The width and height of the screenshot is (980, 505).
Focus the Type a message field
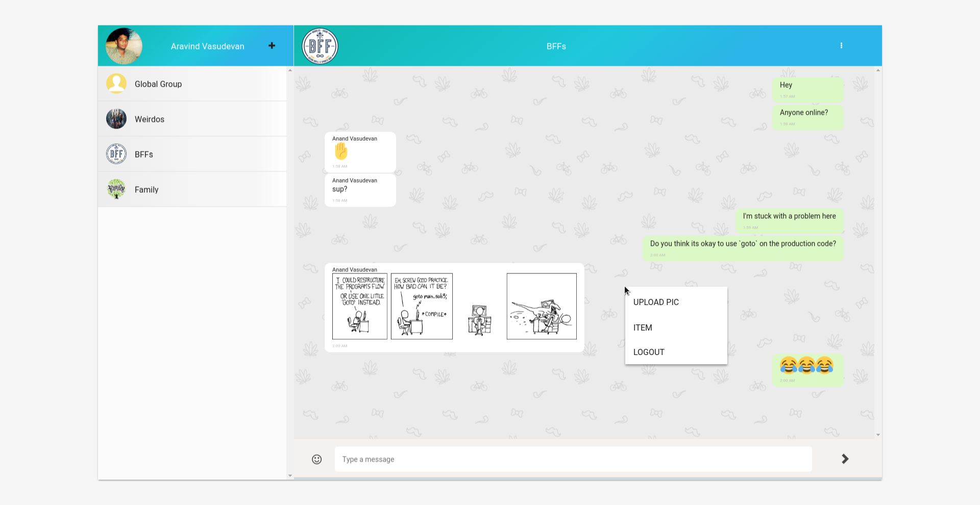point(573,459)
